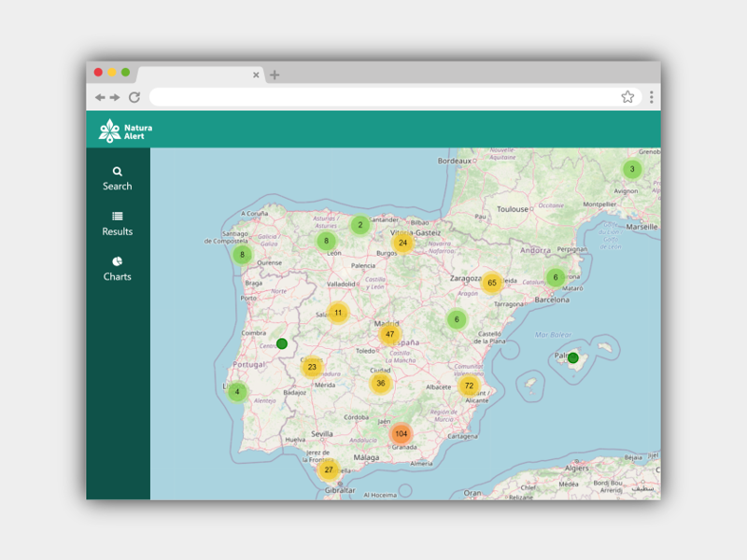
Task: Click the A Coruña label on the map
Action: pos(254,214)
